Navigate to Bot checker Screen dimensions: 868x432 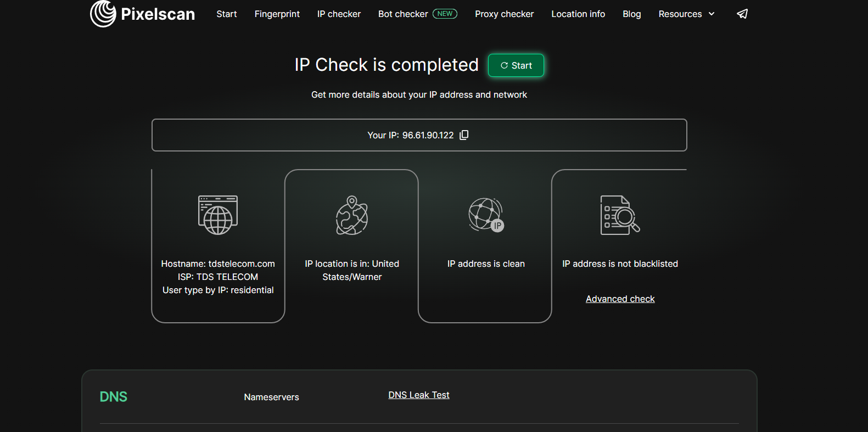(x=403, y=14)
